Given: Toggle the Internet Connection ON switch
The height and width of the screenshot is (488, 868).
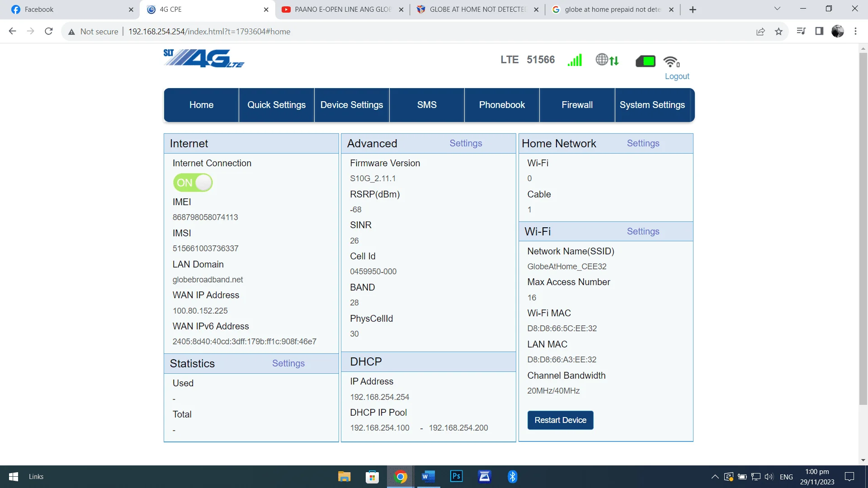Looking at the screenshot, I should pyautogui.click(x=193, y=183).
